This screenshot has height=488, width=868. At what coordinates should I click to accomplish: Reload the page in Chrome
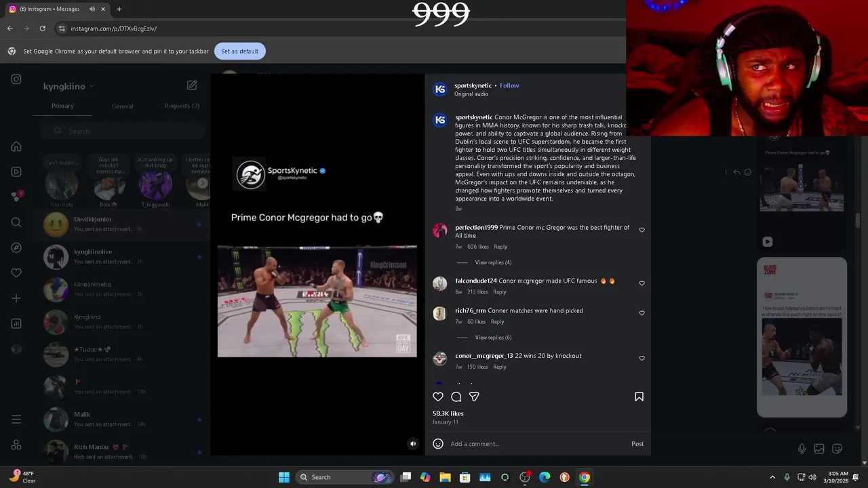pos(42,28)
